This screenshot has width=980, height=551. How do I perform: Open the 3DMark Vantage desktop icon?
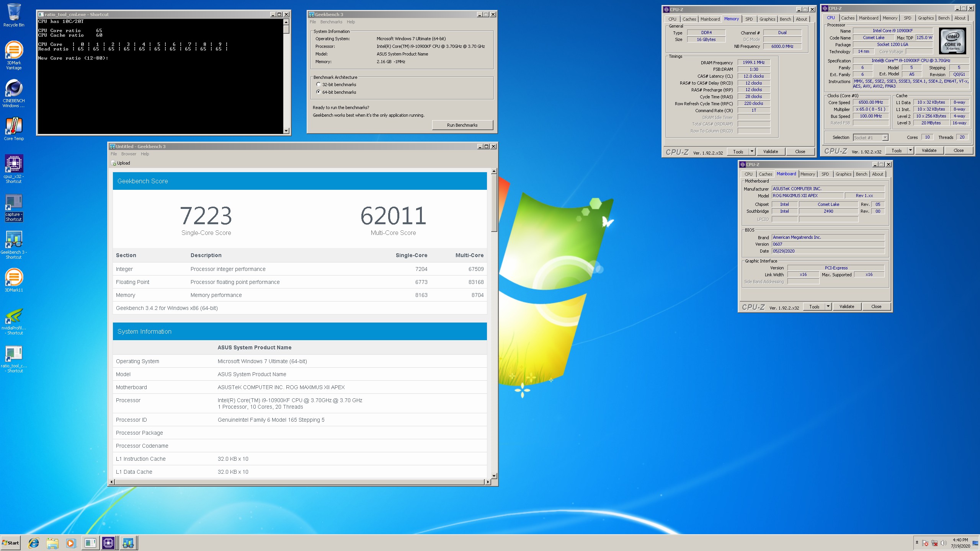tap(14, 55)
